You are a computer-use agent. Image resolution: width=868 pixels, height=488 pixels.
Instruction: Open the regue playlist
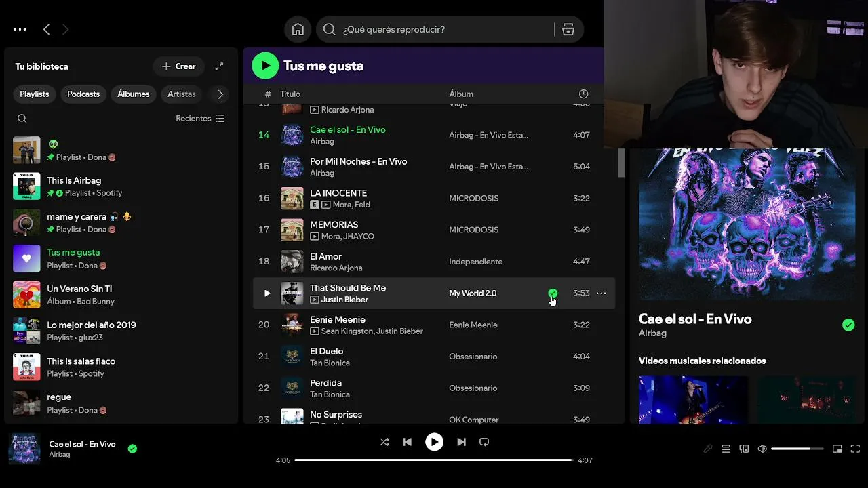[122, 403]
